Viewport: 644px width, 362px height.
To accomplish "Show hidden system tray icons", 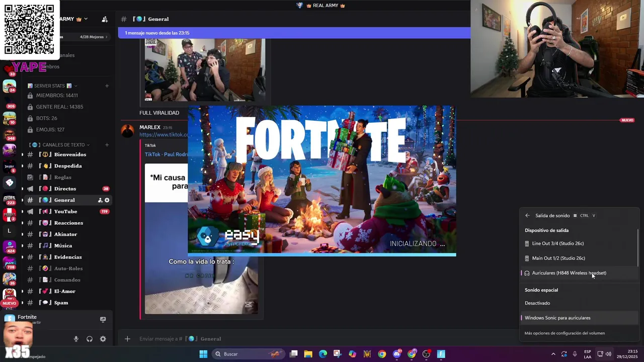I will point(553,354).
